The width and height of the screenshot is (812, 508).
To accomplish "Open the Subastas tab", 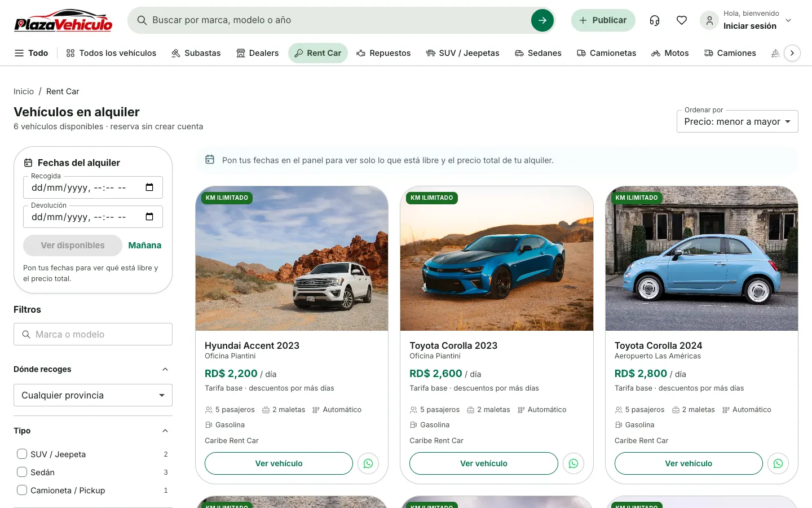I will coord(196,53).
